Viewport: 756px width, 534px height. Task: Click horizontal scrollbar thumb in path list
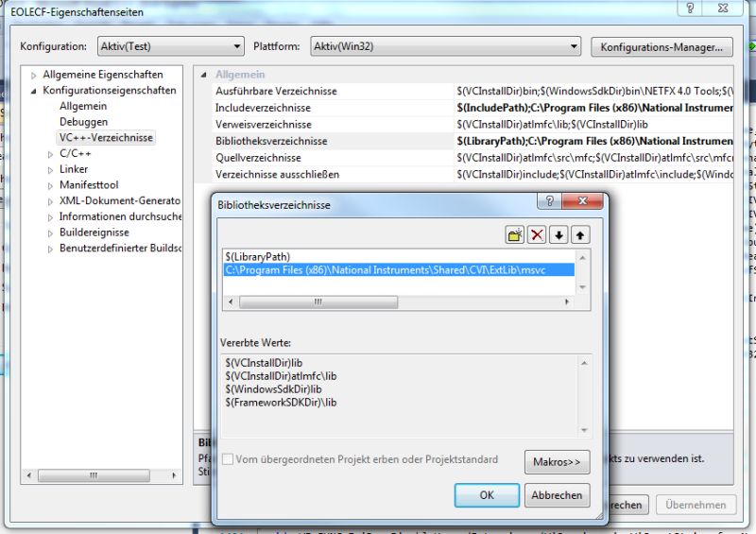tap(318, 302)
